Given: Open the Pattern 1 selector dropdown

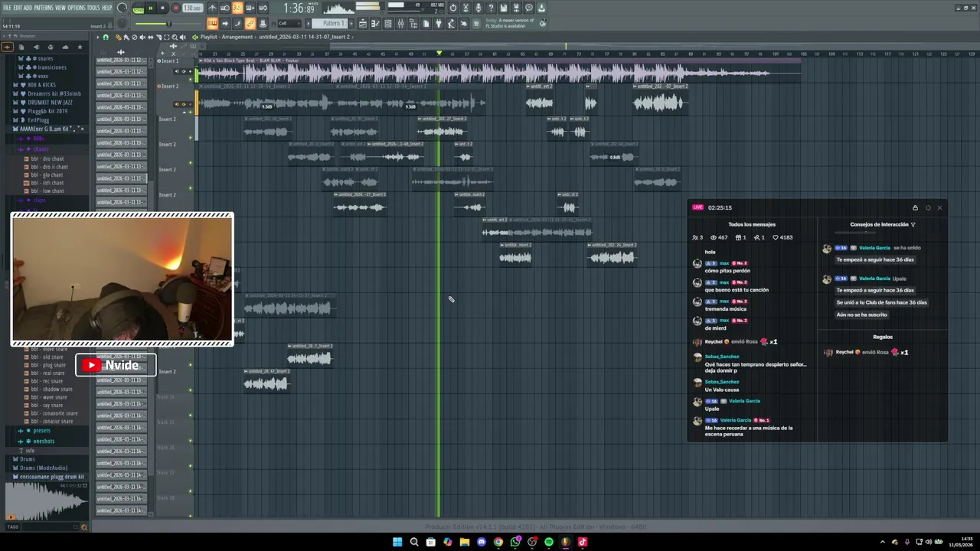Looking at the screenshot, I should click(x=335, y=23).
